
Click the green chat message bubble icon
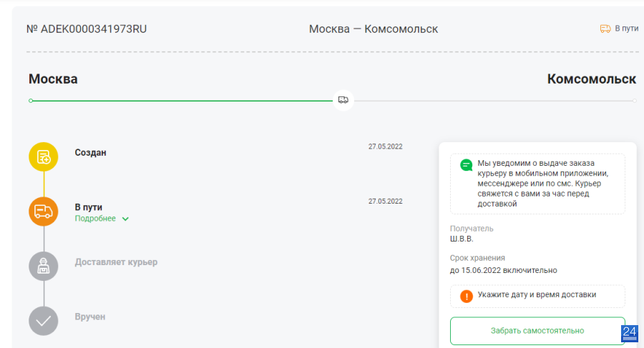[x=466, y=165]
